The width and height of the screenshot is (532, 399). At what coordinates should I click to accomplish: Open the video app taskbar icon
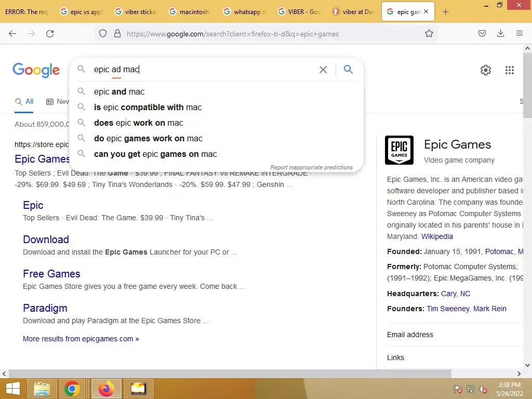coord(138,389)
